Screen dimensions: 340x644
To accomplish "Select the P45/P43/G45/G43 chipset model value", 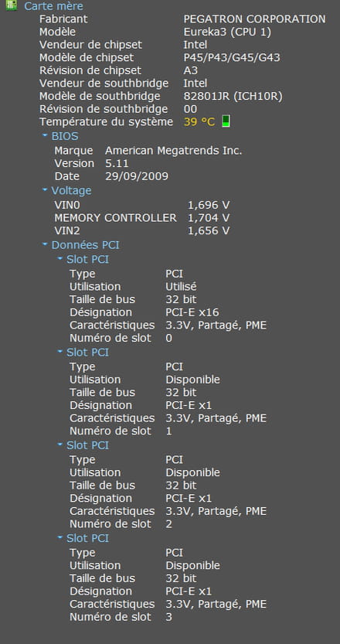I will click(232, 57).
